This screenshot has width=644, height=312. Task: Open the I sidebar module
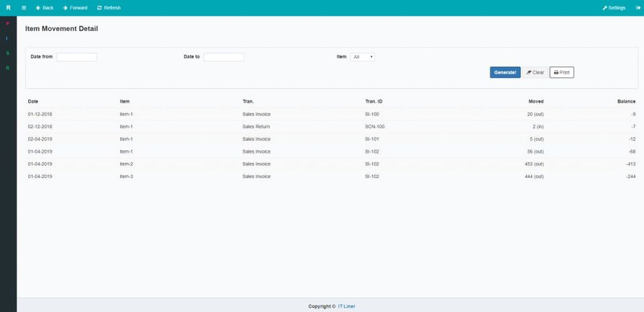pos(7,38)
